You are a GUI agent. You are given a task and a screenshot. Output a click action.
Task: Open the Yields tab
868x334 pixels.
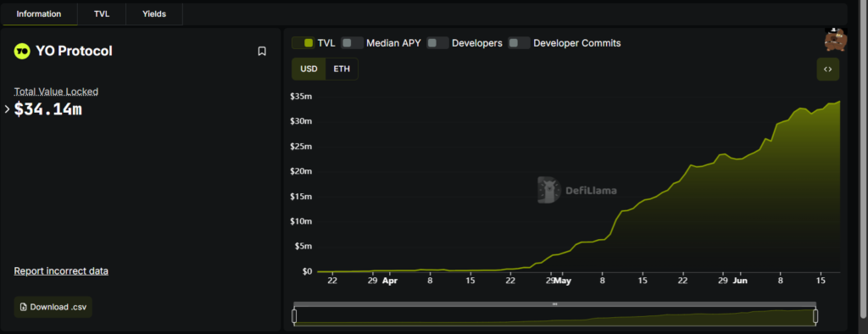[154, 14]
